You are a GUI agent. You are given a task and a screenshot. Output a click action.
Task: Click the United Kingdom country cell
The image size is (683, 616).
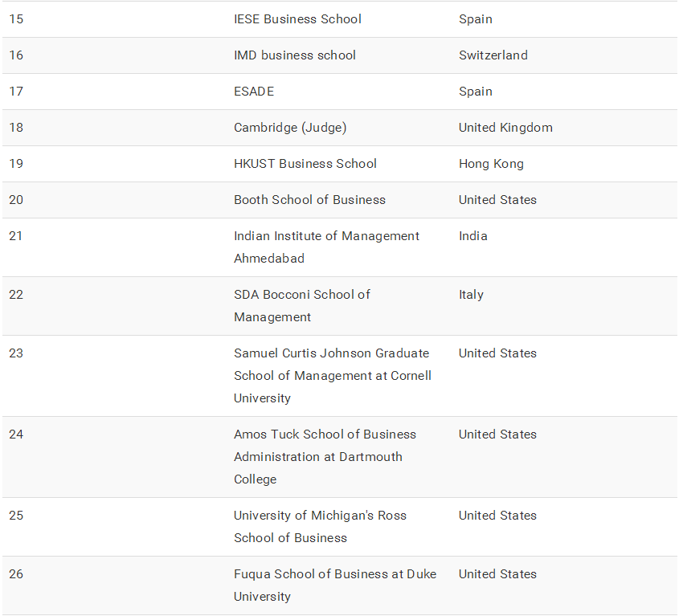(505, 128)
